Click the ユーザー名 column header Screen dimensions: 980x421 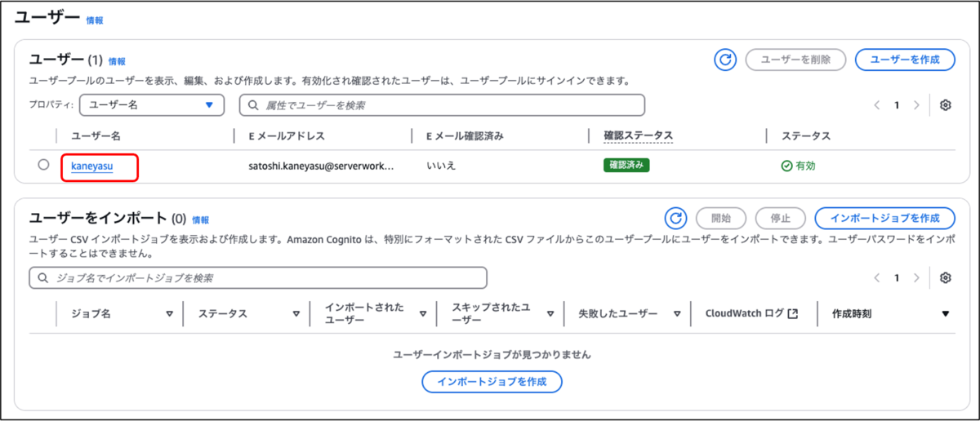tap(96, 135)
